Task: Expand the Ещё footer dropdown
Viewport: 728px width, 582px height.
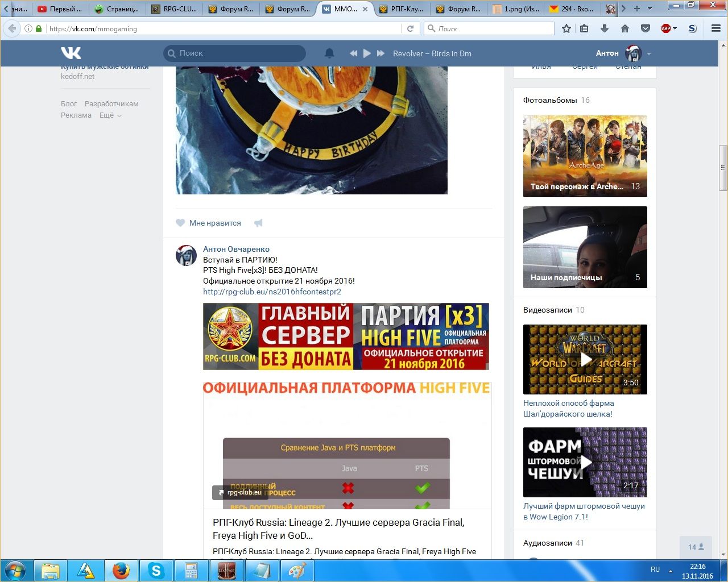Action: coord(110,115)
